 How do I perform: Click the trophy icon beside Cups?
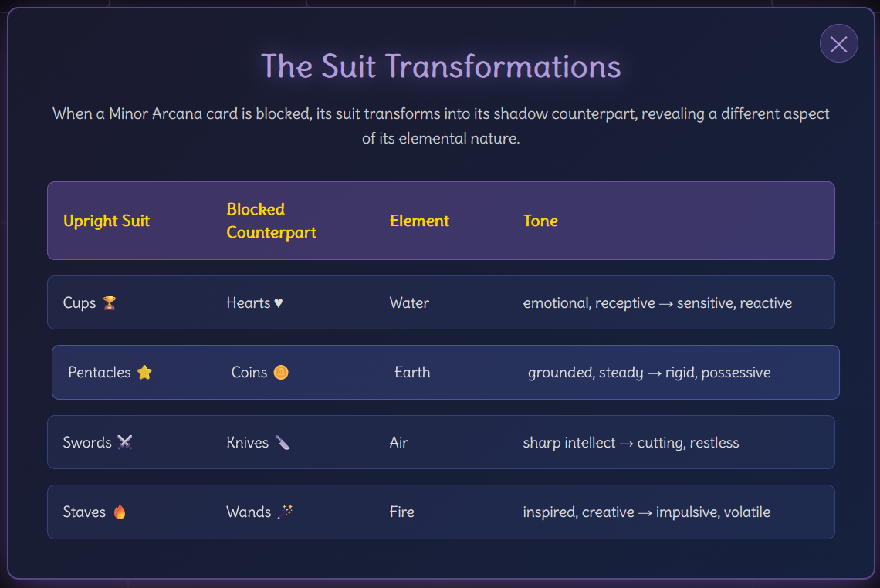point(110,302)
